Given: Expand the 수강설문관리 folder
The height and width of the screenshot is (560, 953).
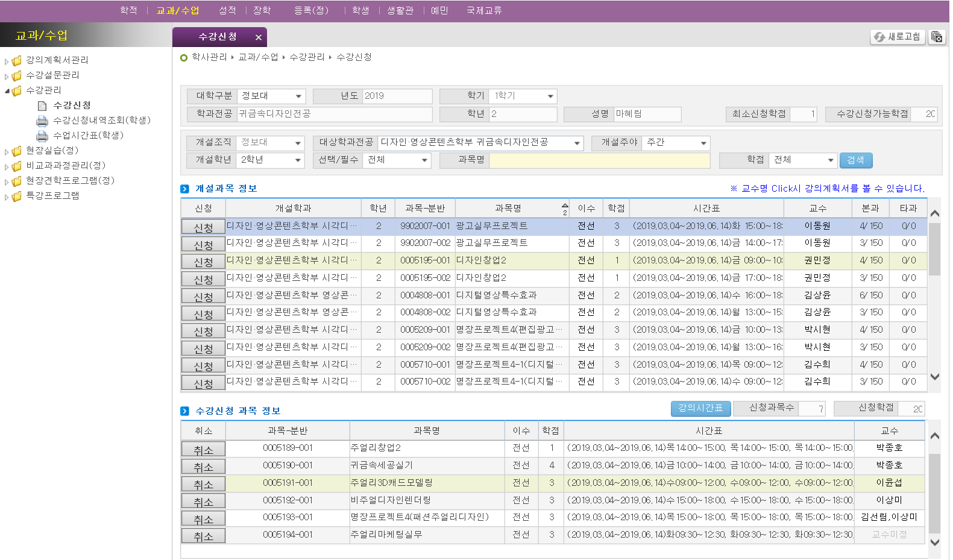Looking at the screenshot, I should (7, 76).
